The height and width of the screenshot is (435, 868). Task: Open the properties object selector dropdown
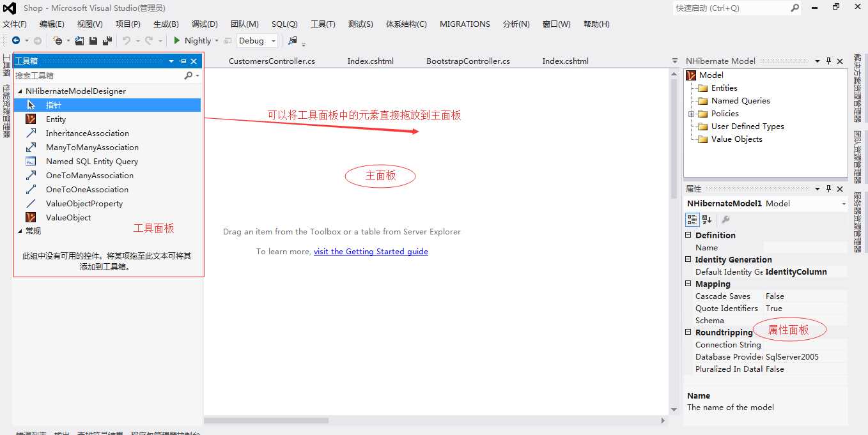(844, 204)
